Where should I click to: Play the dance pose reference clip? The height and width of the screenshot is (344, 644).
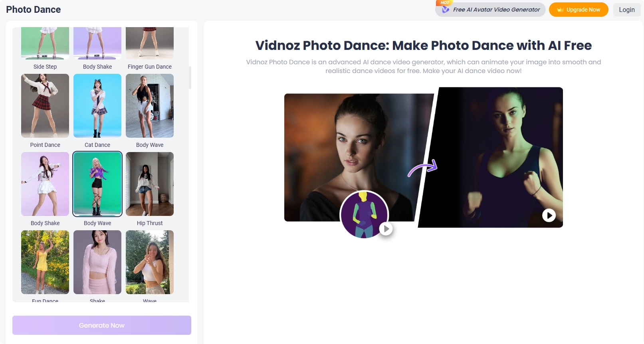click(x=386, y=229)
